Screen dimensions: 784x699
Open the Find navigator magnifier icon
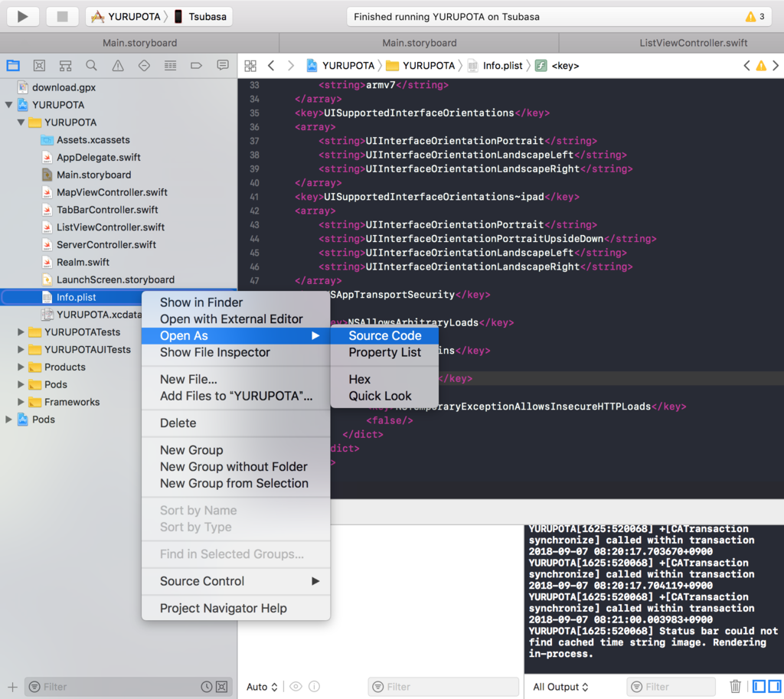tap(92, 66)
